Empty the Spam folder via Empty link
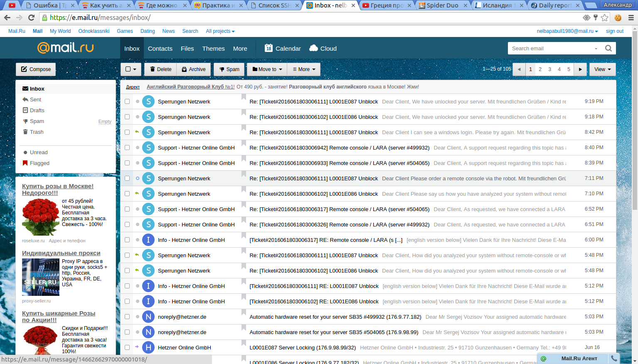 click(105, 121)
